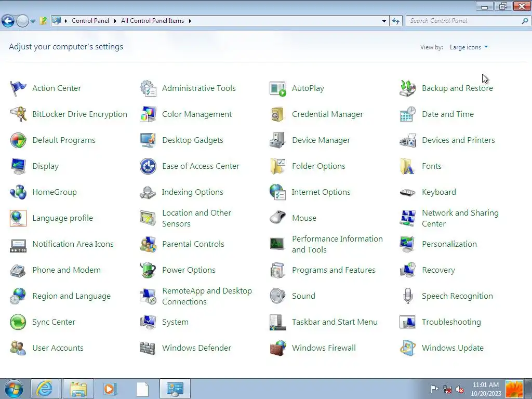Open the Administrative Tools gear icon
Viewport: 532px width, 399px height.
click(x=148, y=88)
